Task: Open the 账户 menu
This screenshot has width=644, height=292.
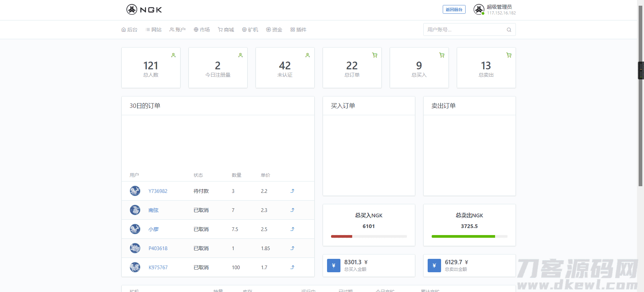Action: (x=177, y=30)
